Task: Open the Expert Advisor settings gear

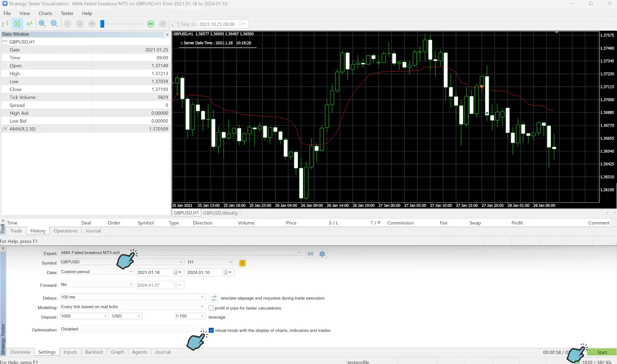Action: [x=322, y=254]
